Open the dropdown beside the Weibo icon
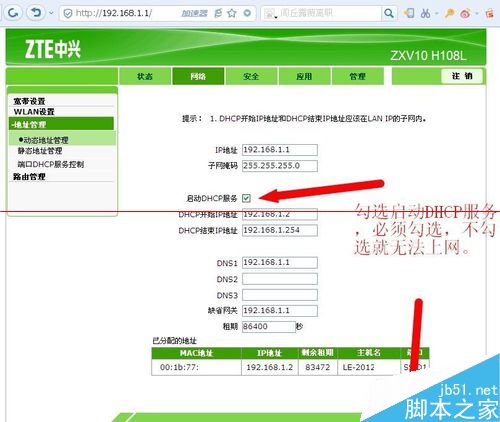Viewport: 500px width, 422px height. click(x=477, y=14)
